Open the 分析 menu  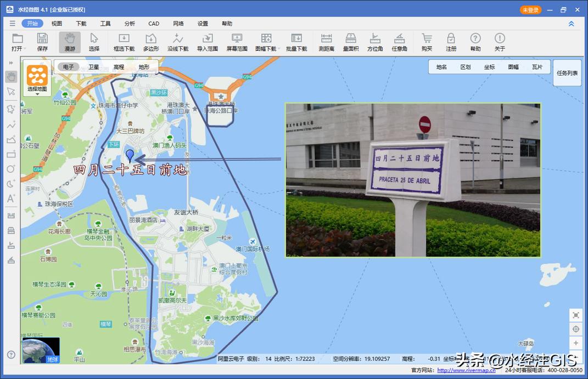[x=130, y=24]
